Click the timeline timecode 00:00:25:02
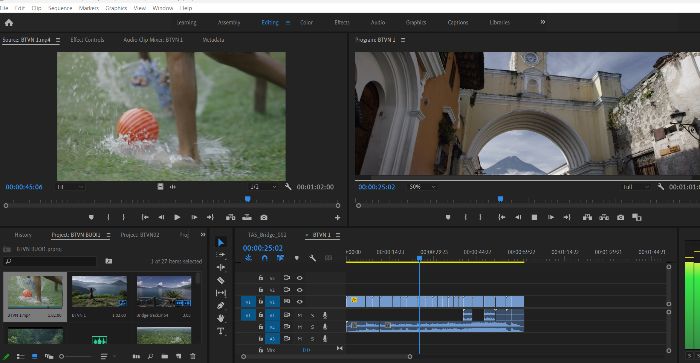This screenshot has height=363, width=700. tap(262, 248)
